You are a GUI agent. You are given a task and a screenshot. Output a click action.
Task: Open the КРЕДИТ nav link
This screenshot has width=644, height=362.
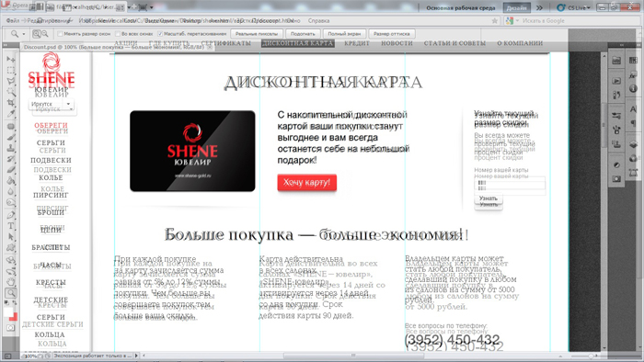357,43
